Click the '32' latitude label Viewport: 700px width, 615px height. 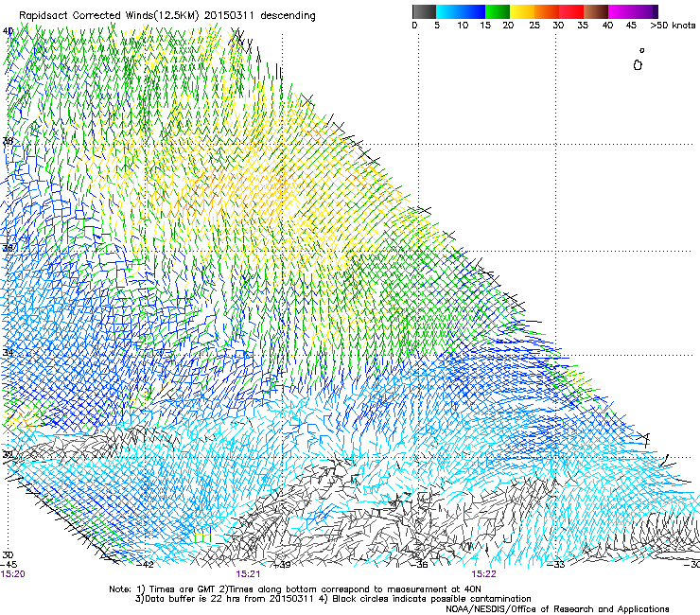8,455
